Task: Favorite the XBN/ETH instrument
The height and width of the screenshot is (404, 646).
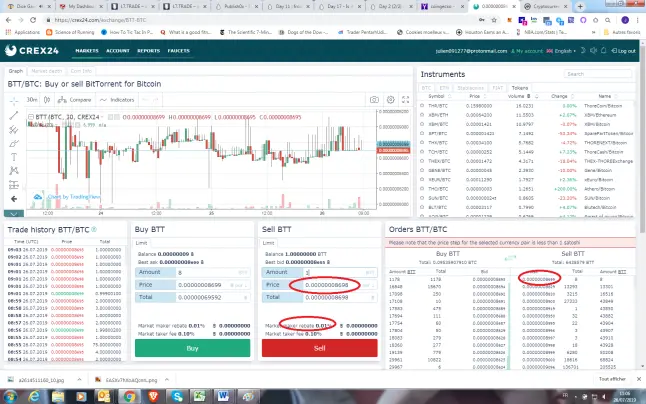Action: [x=422, y=115]
